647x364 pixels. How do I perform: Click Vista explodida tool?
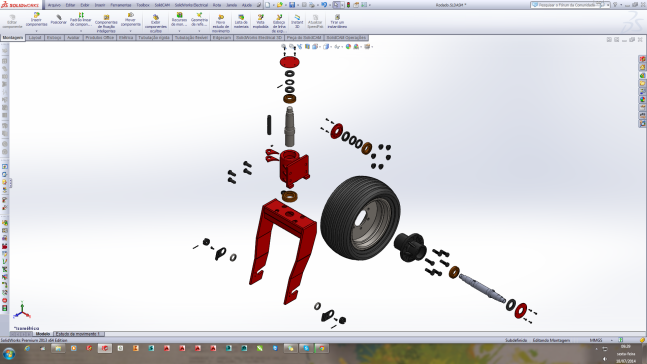point(260,21)
